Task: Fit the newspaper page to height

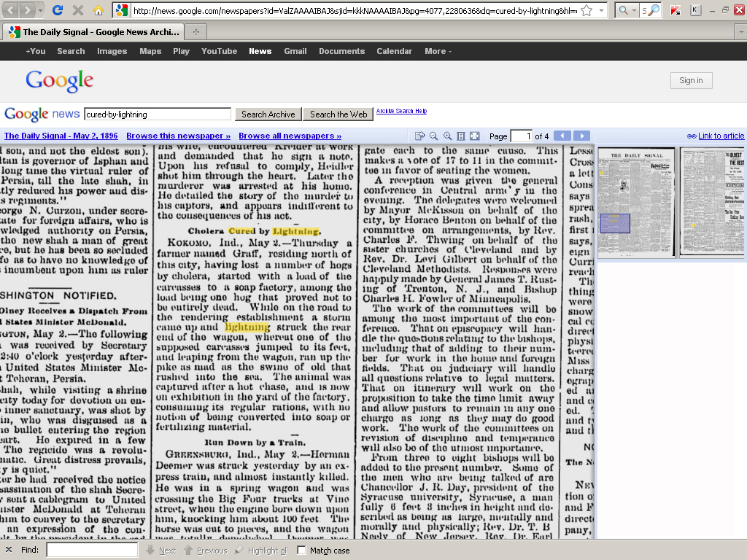Action: click(x=461, y=136)
